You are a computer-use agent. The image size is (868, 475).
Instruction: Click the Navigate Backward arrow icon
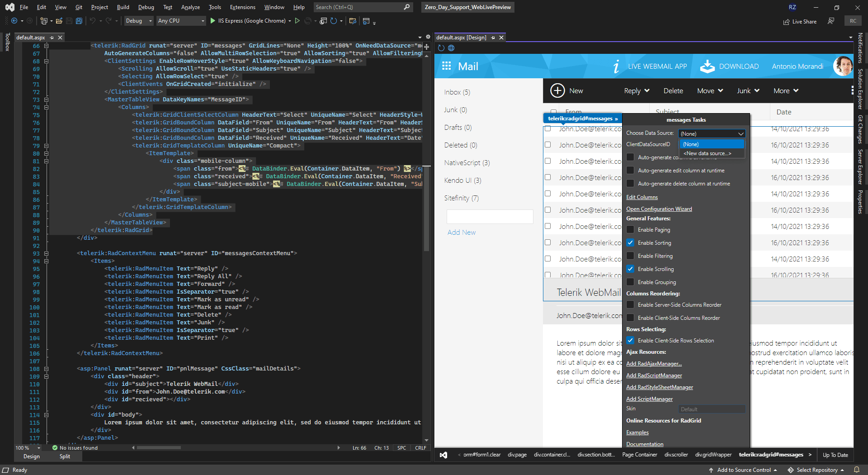(14, 21)
